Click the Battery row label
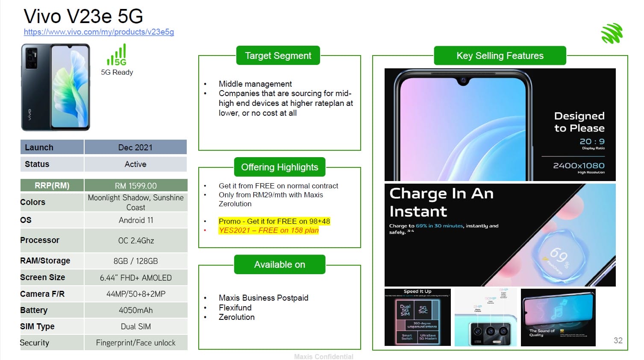The height and width of the screenshot is (360, 644). pos(34,310)
